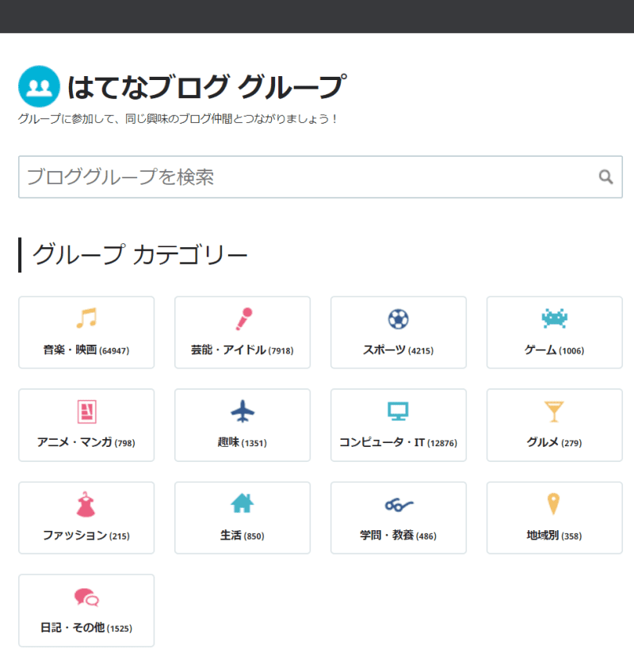Click the はてなブログ グループ title
This screenshot has width=634, height=672.
tap(207, 87)
